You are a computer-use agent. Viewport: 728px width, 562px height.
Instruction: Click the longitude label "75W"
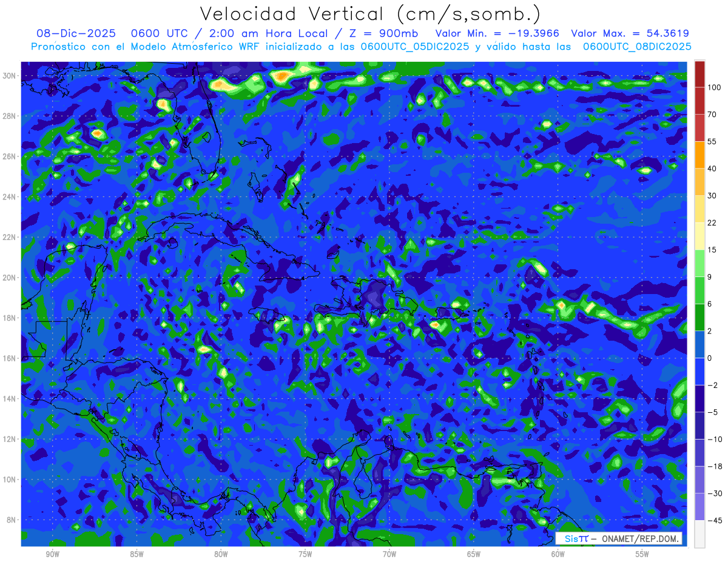point(305,554)
